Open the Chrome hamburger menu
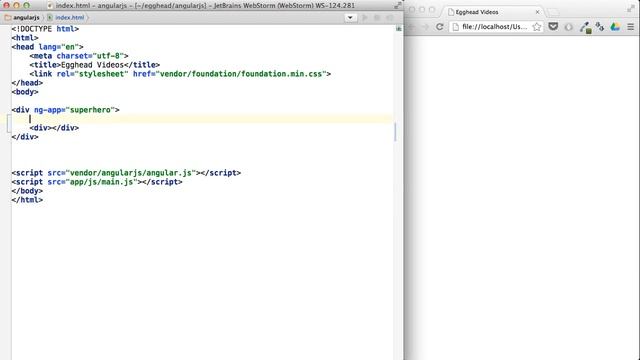 [631, 27]
